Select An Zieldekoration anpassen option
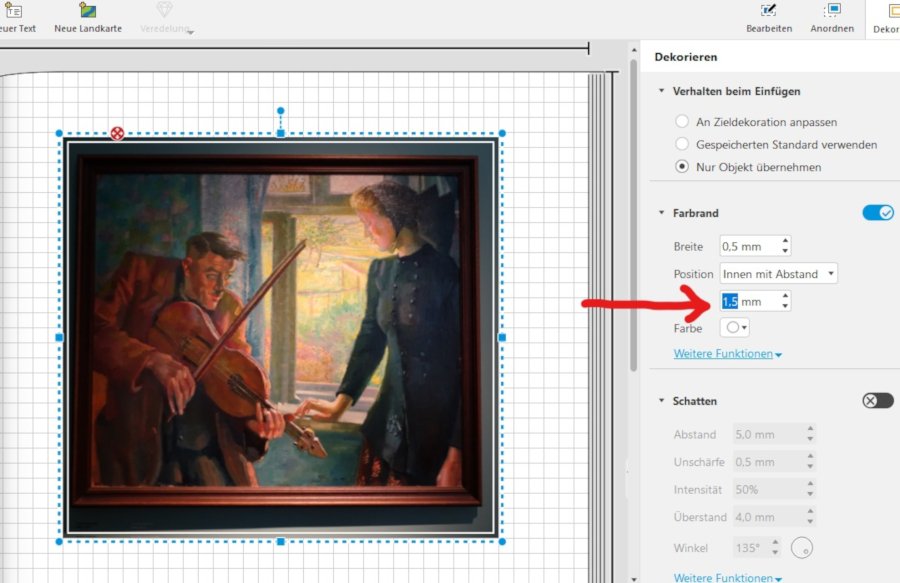 coord(682,122)
